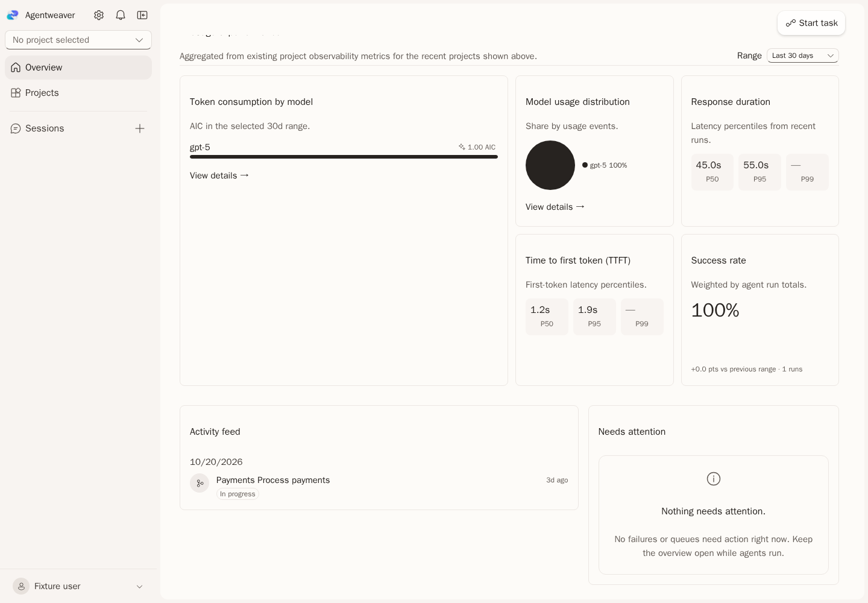The image size is (868, 603).
Task: Click the Overview home icon
Action: click(x=16, y=68)
